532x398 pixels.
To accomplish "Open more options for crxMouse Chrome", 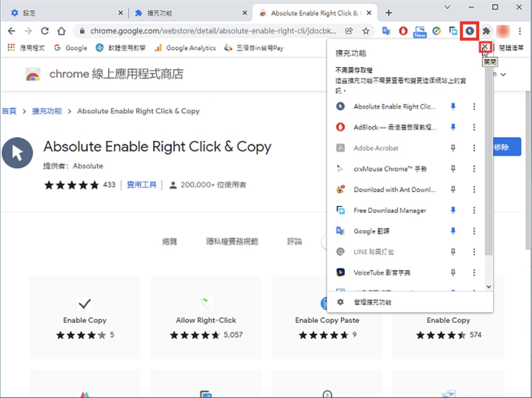I will pyautogui.click(x=474, y=169).
